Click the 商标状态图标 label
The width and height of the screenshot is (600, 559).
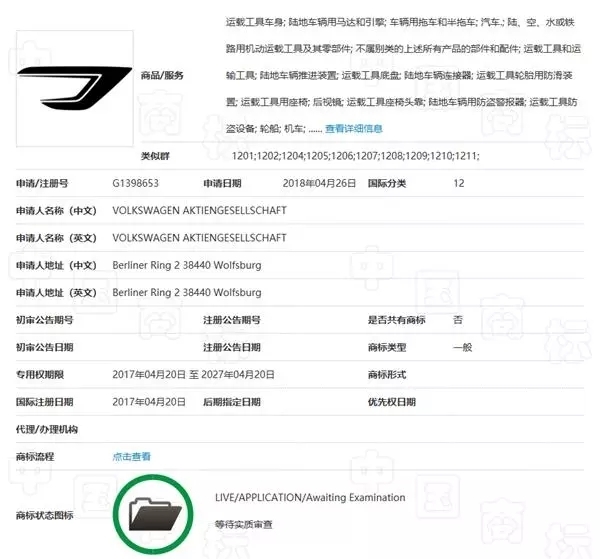44,515
